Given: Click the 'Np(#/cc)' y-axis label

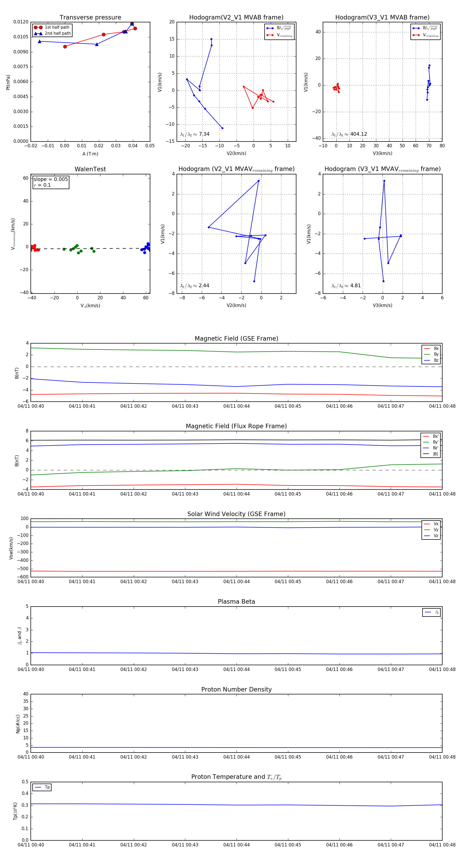Looking at the screenshot, I should 18,724.
